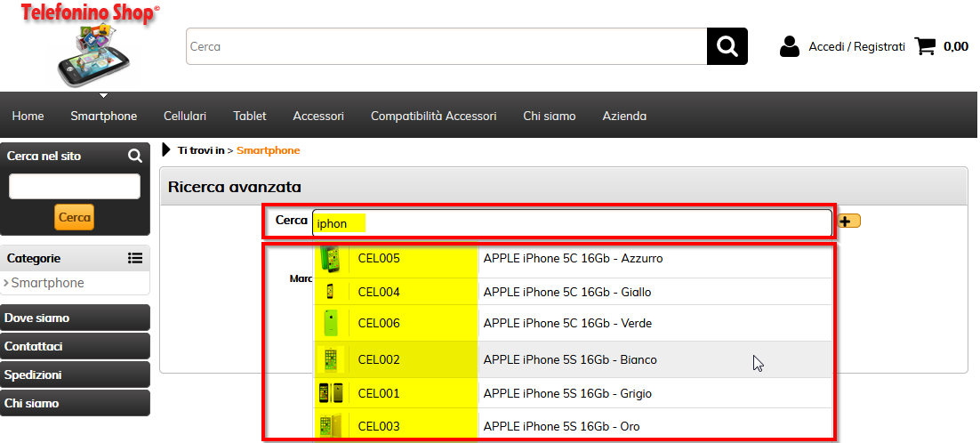The height and width of the screenshot is (443, 980).
Task: Click the Accedi / Registrati link
Action: tap(857, 46)
